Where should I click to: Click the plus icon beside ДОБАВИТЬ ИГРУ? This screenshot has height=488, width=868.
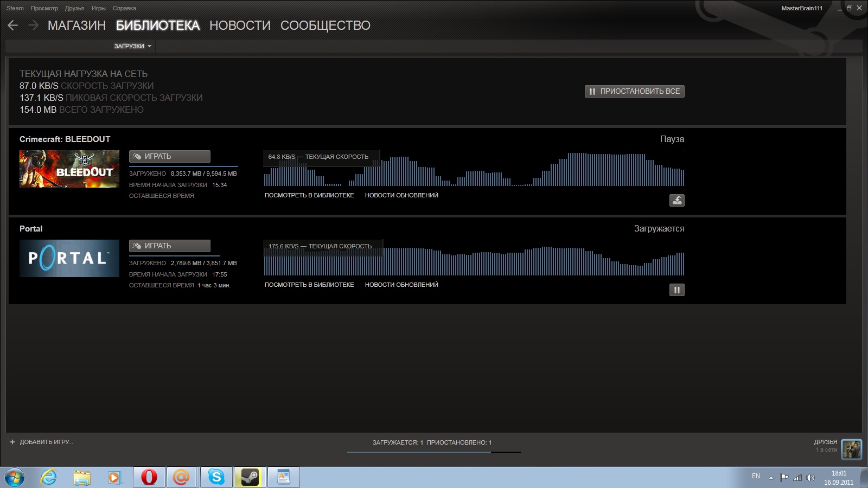coord(12,442)
